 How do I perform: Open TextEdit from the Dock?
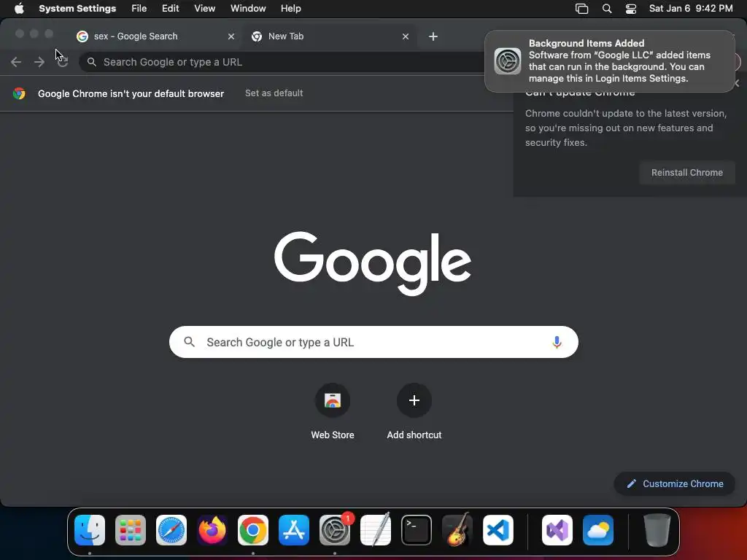pyautogui.click(x=376, y=530)
